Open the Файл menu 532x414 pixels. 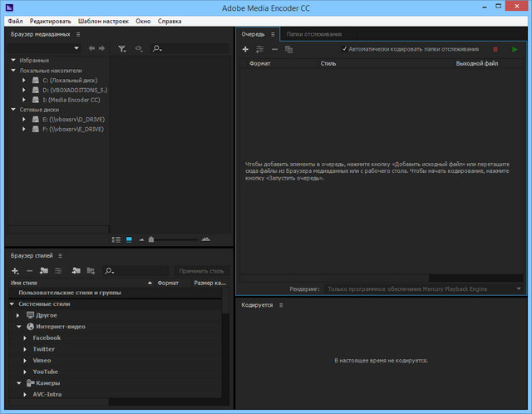[15, 22]
